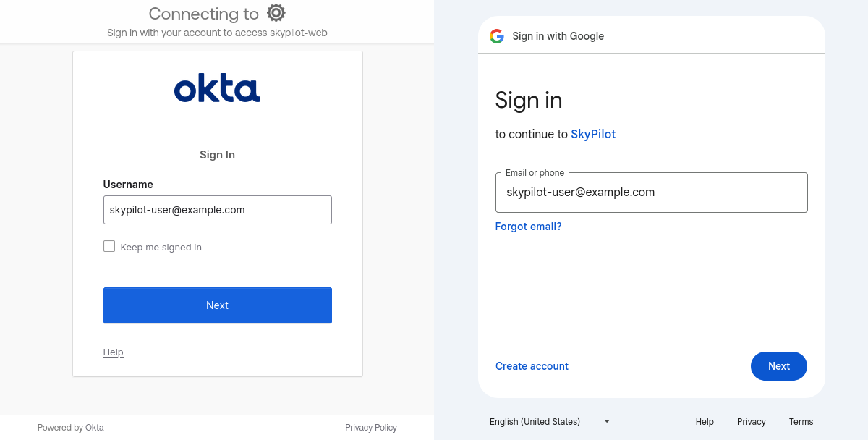Click the Next button on the Okta form
This screenshot has width=868, height=440.
click(217, 305)
